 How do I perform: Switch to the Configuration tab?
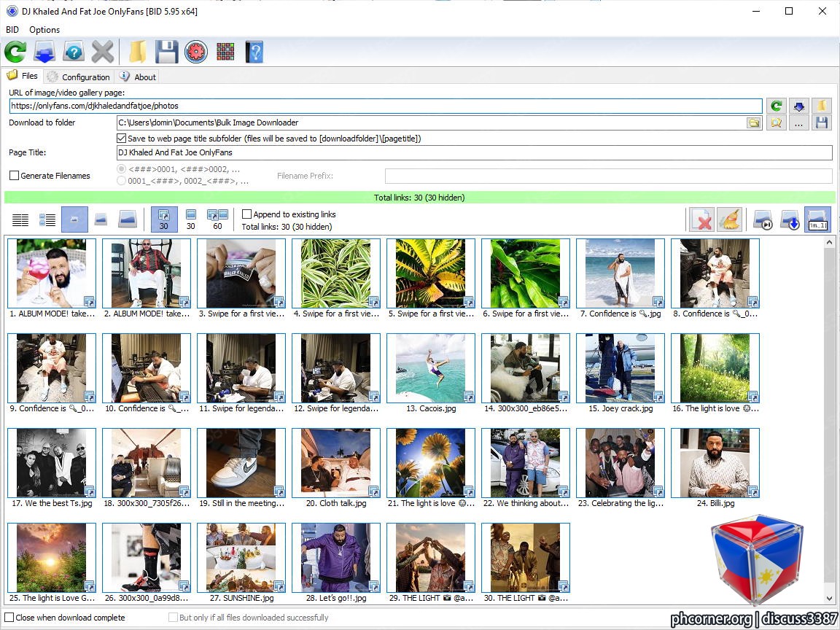[79, 77]
